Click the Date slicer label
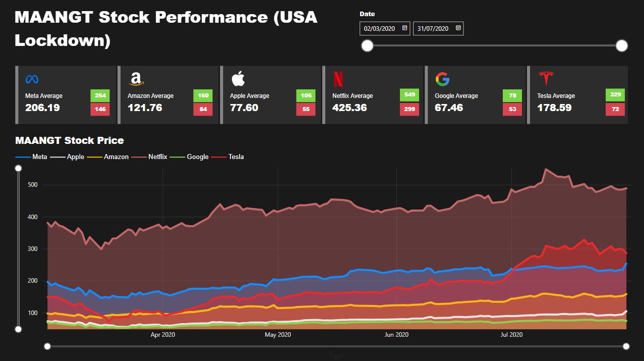Image resolution: width=644 pixels, height=361 pixels. point(367,14)
